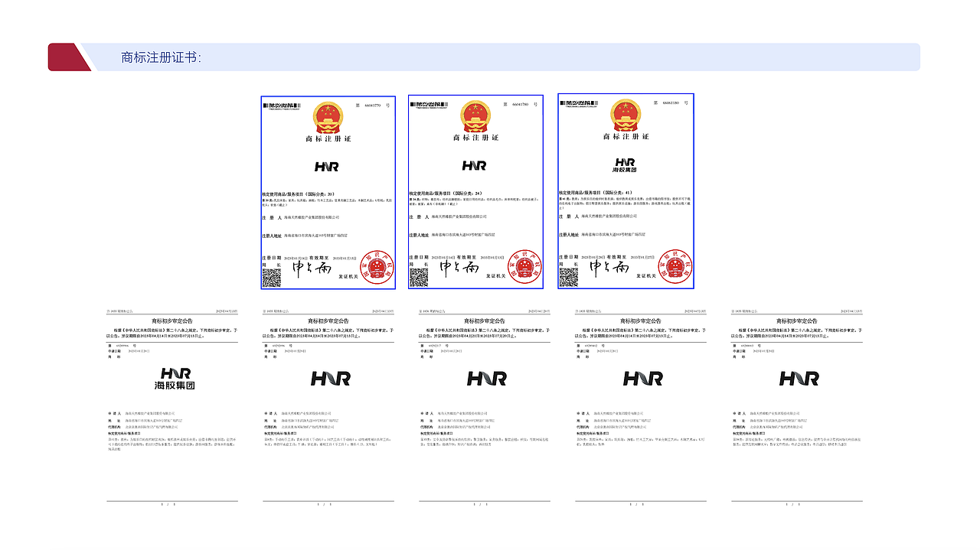
Task: Click the QR code on certificate 66061180
Action: [568, 276]
